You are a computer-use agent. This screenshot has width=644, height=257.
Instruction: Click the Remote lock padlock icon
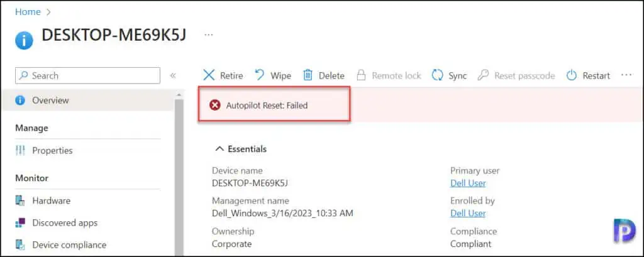[360, 75]
